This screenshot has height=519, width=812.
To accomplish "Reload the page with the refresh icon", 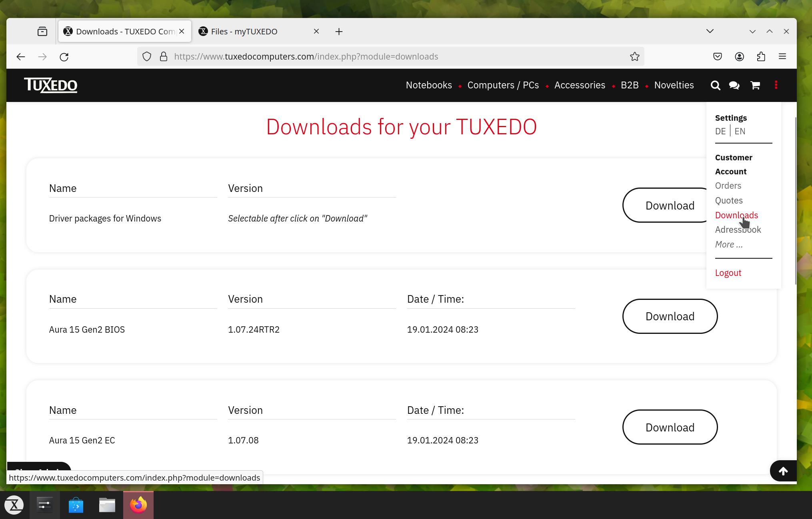I will click(64, 57).
